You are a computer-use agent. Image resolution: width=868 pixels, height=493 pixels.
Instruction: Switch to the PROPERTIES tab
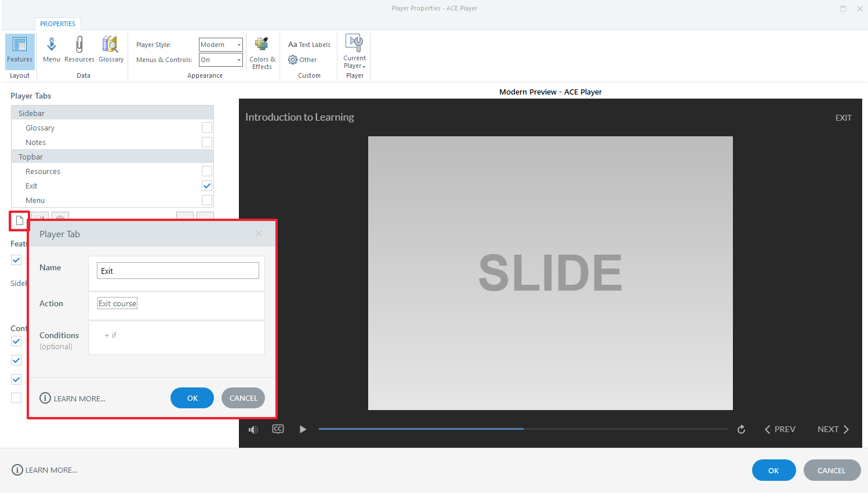tap(58, 24)
